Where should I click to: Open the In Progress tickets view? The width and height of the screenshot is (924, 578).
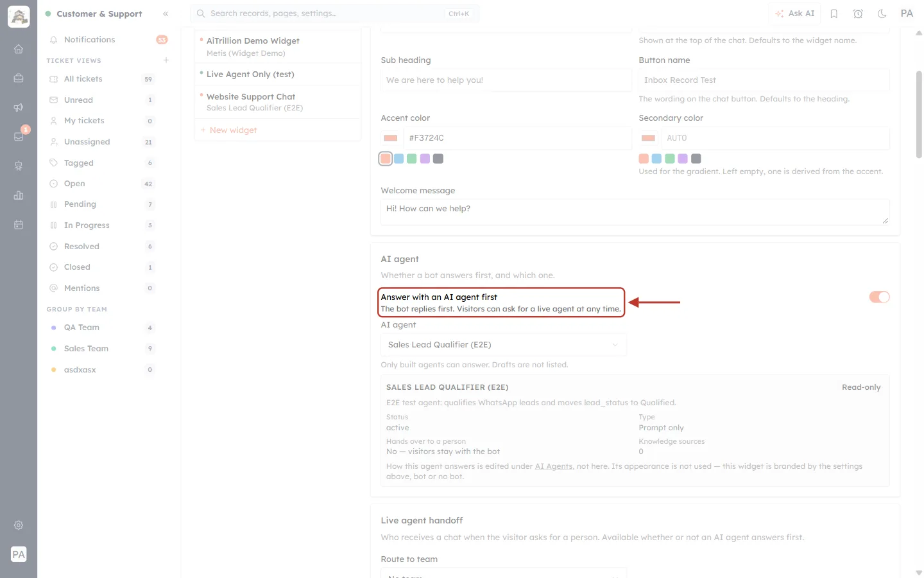(x=101, y=225)
